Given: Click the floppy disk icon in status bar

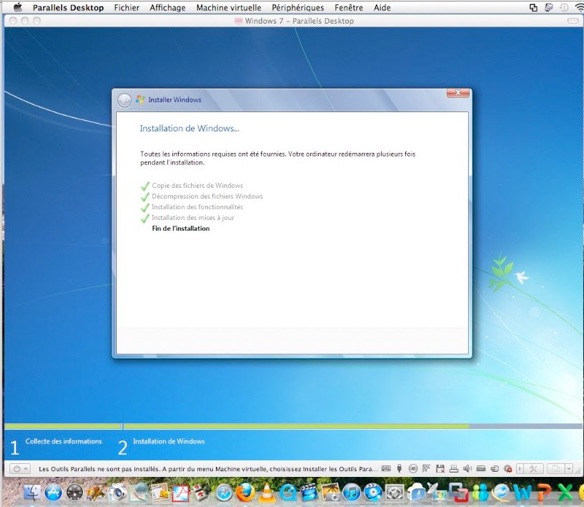Looking at the screenshot, I should coord(440,469).
